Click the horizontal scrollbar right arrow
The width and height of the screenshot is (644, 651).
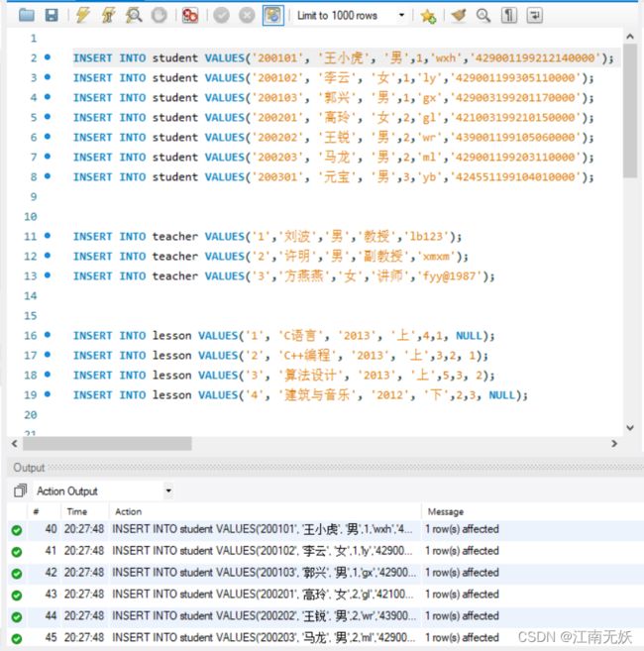click(x=614, y=443)
